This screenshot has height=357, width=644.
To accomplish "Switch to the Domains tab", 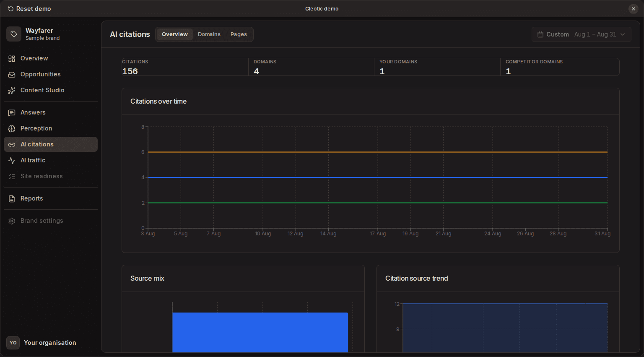I will [x=209, y=34].
